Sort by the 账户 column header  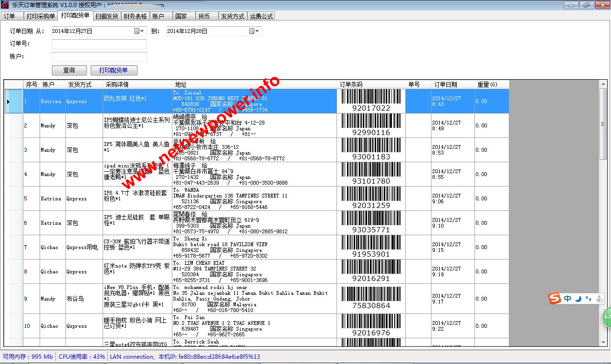click(53, 84)
